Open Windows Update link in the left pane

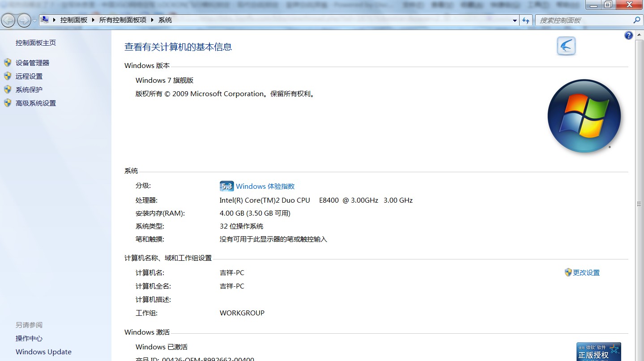click(43, 352)
